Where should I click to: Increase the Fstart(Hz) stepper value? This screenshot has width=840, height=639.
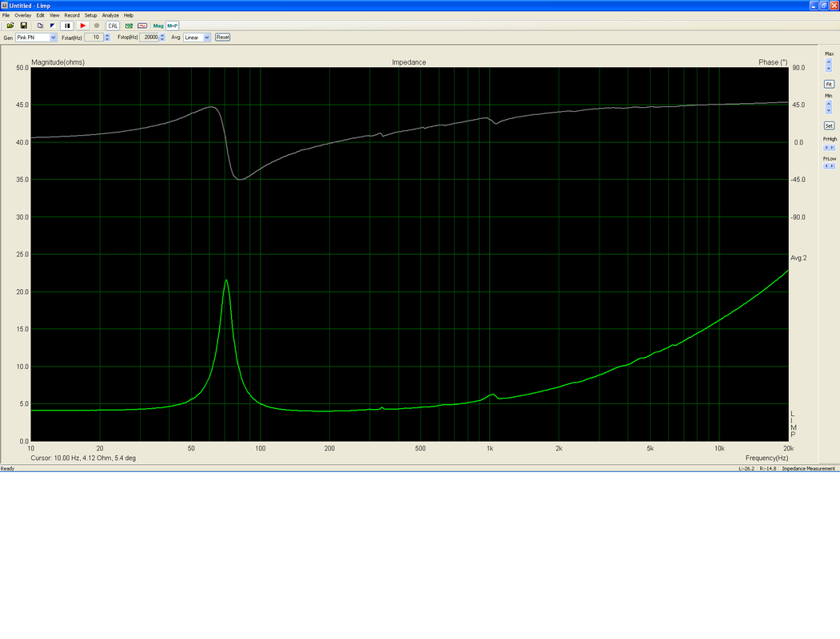tap(107, 35)
